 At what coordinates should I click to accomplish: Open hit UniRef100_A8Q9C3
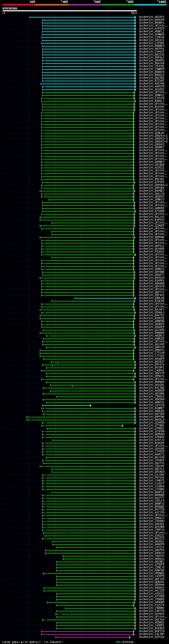152,336
